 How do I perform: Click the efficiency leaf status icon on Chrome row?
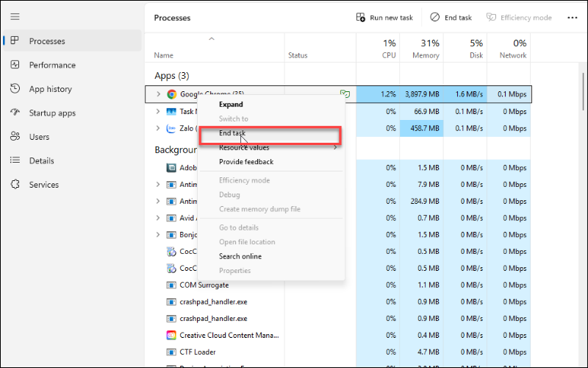[x=345, y=94]
